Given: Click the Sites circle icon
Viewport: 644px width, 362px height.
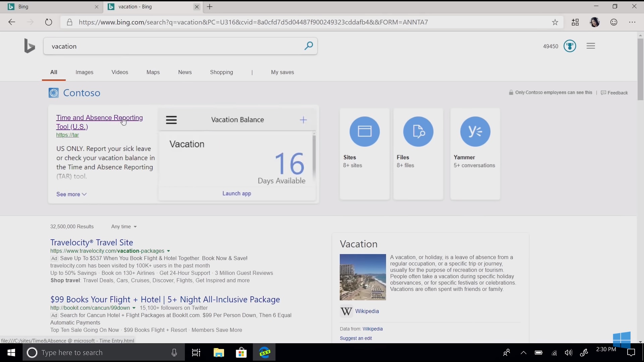Looking at the screenshot, I should 364,131.
